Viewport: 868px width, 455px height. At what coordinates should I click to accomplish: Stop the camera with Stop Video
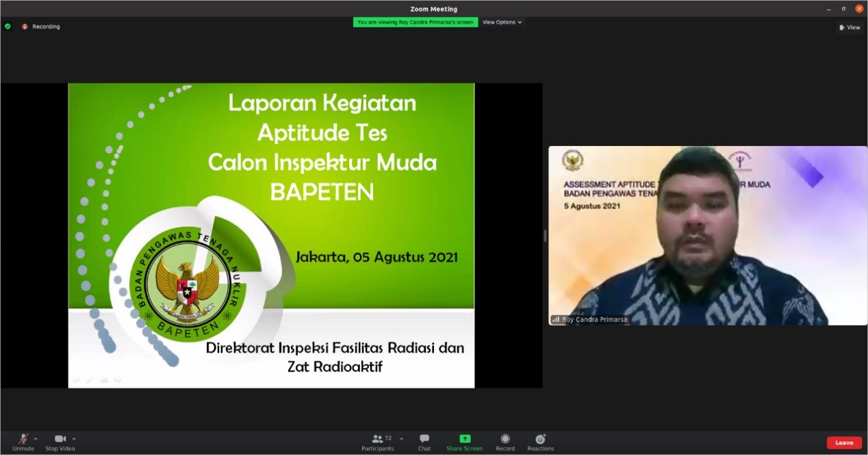(60, 442)
